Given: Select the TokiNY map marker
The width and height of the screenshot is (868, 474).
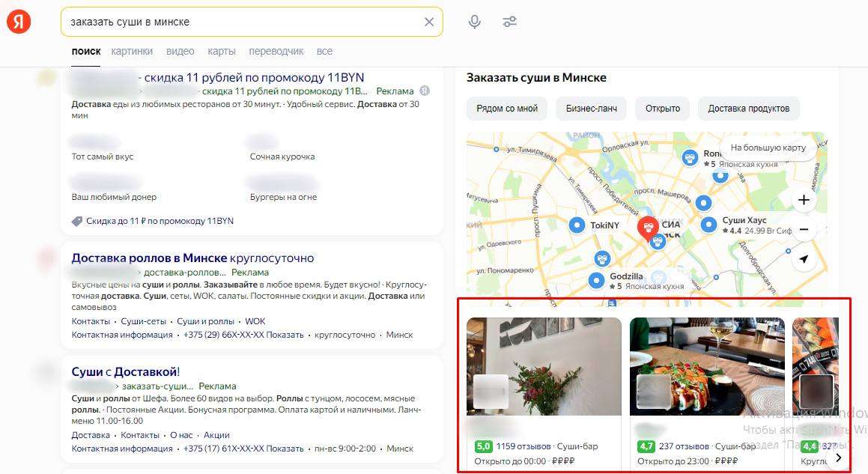Looking at the screenshot, I should coord(577,225).
